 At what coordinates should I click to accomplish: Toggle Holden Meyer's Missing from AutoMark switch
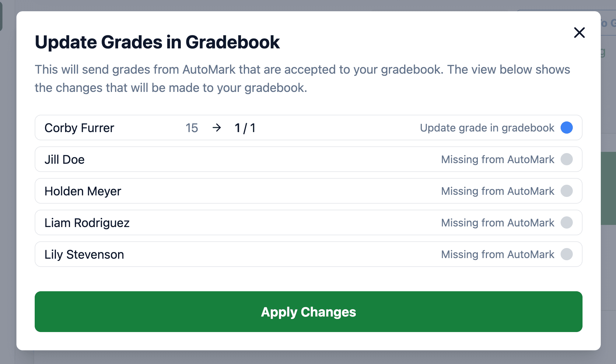567,191
